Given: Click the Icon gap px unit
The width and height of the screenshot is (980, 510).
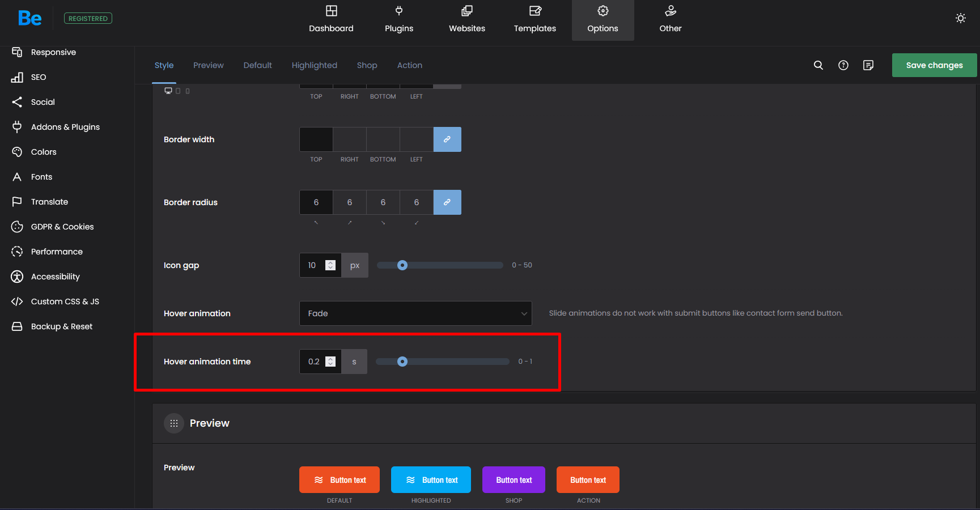Looking at the screenshot, I should (355, 265).
